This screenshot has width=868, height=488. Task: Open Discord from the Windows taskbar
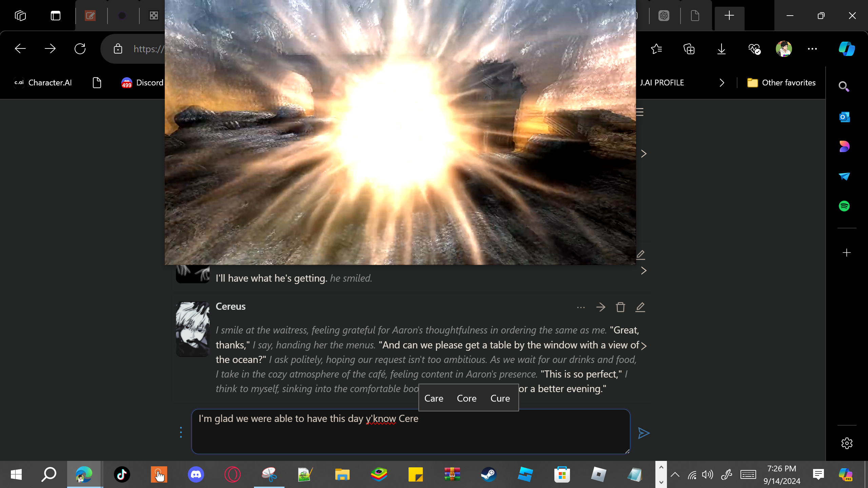[x=196, y=474]
